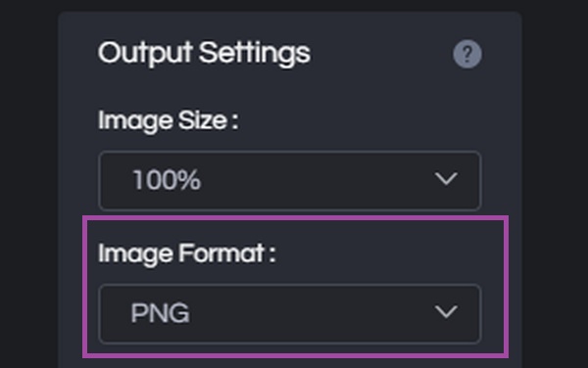Expand the Image Format chevron arrow
Image resolution: width=588 pixels, height=368 pixels.
coord(446,311)
